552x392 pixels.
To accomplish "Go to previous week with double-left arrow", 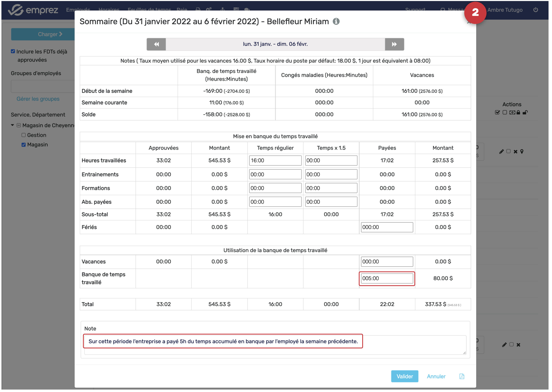I will pyautogui.click(x=156, y=44).
